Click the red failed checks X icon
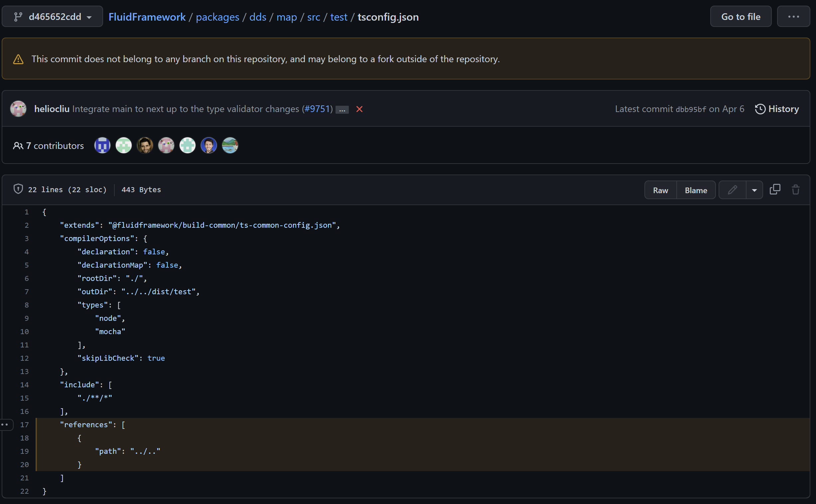This screenshot has height=504, width=816. pos(359,109)
